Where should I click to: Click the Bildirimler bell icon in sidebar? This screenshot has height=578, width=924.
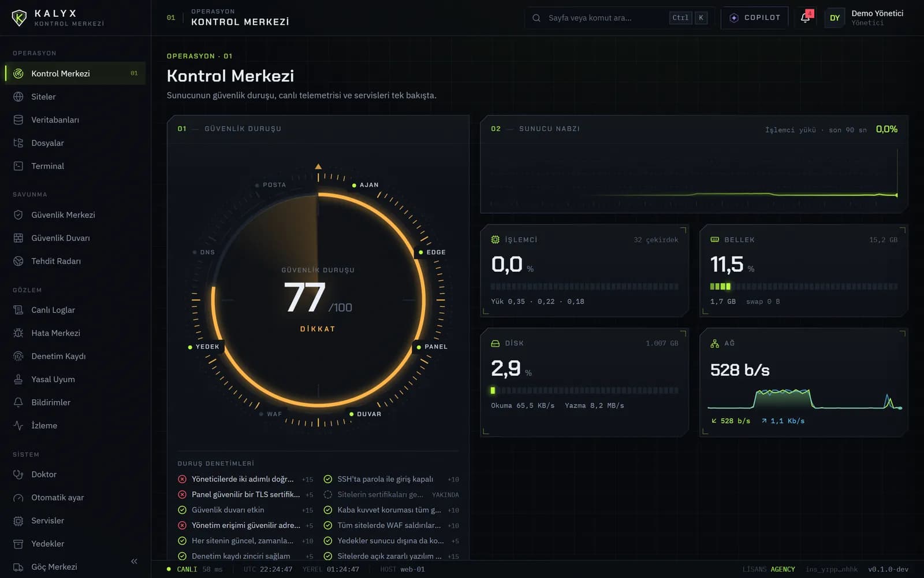point(18,402)
